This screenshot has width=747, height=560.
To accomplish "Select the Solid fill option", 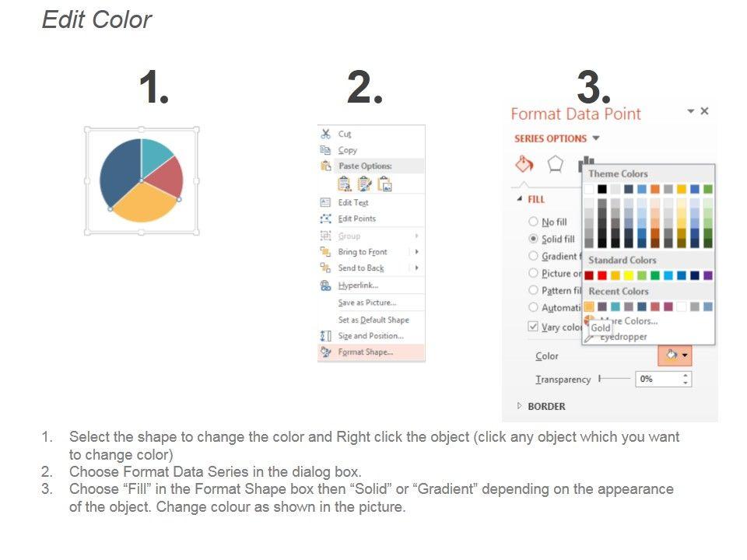I will click(x=533, y=239).
